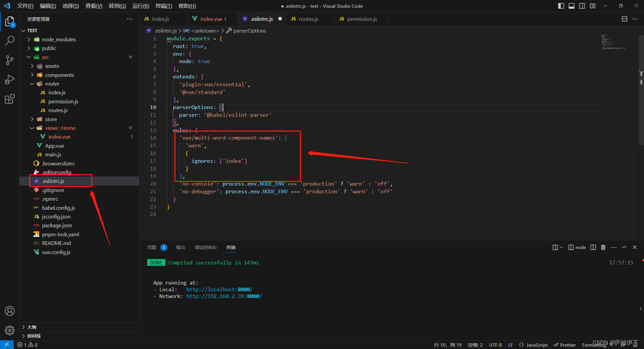The height and width of the screenshot is (349, 644).
Task: Open the Manage gear menu
Action: coord(10,330)
